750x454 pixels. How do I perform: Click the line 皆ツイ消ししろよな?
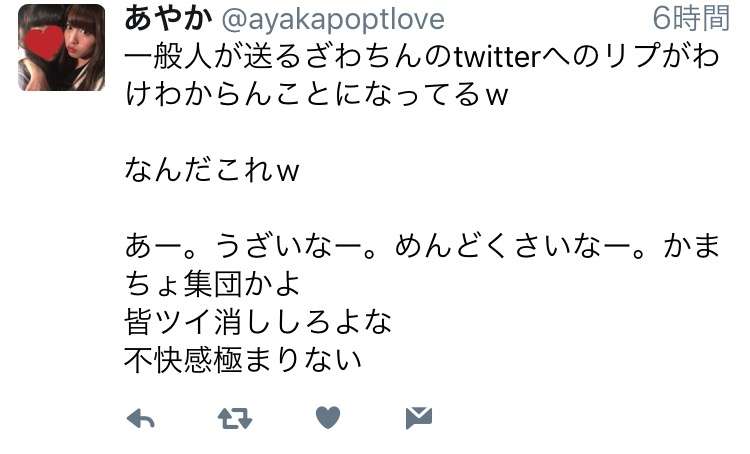point(258,322)
